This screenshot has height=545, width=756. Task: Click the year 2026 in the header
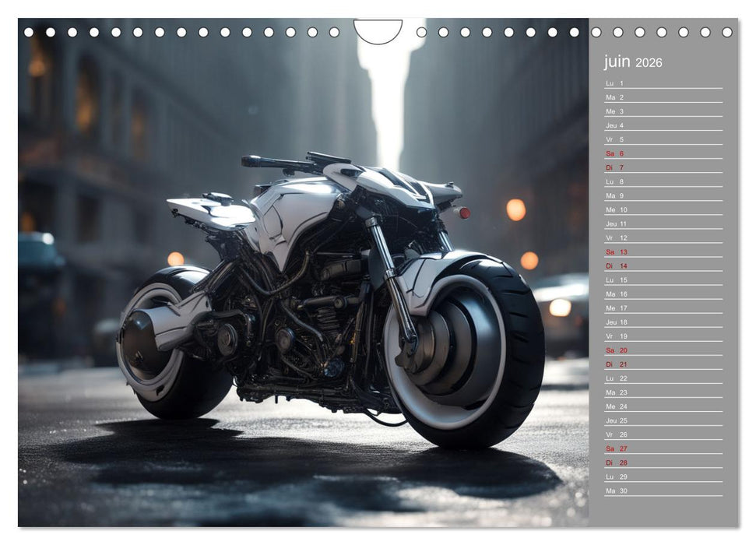click(649, 63)
